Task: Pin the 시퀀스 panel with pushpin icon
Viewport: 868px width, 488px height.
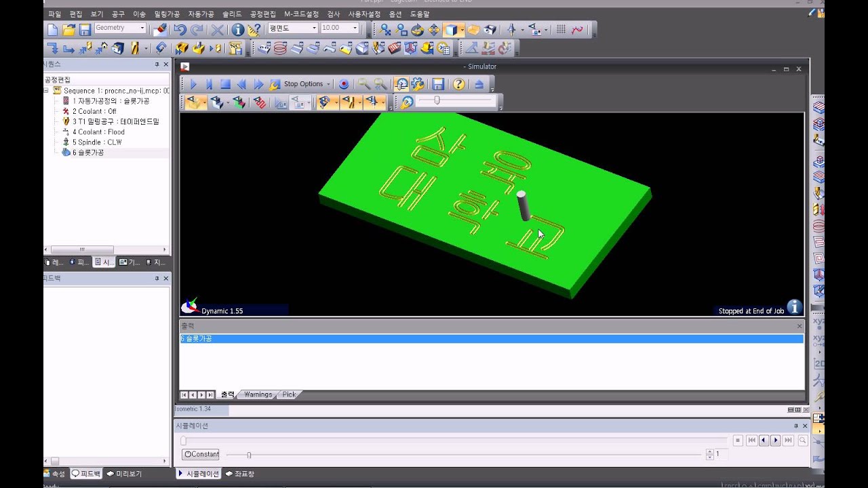Action: pos(157,64)
